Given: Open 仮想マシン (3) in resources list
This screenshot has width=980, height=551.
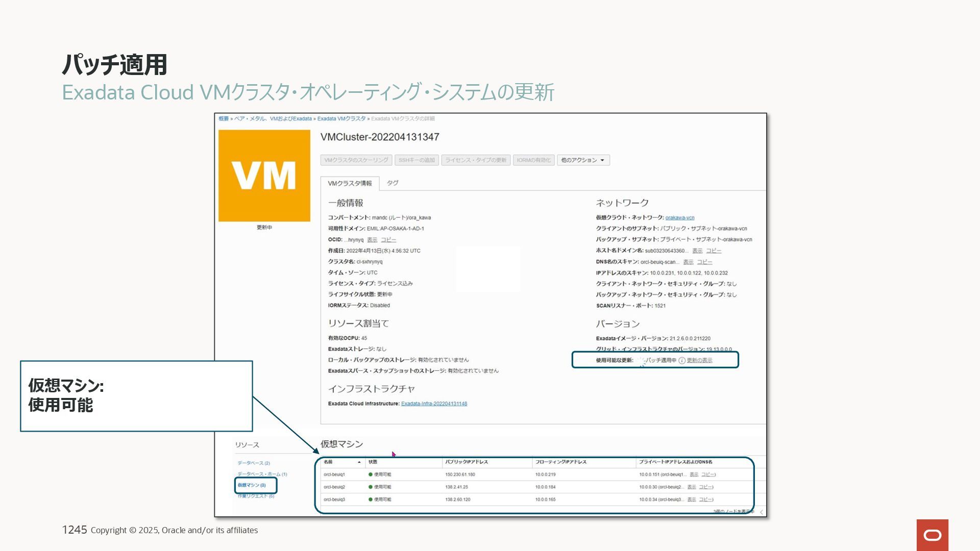Looking at the screenshot, I should point(252,485).
